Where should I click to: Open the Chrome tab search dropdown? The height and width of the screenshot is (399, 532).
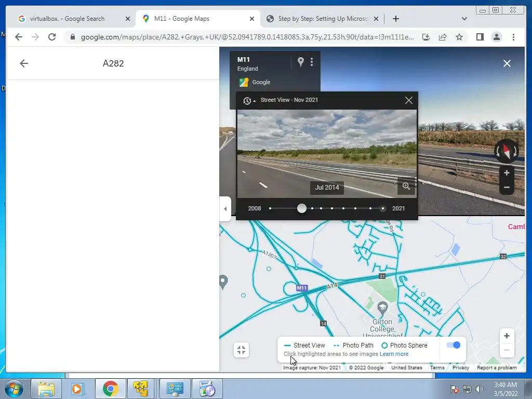pyautogui.click(x=464, y=19)
